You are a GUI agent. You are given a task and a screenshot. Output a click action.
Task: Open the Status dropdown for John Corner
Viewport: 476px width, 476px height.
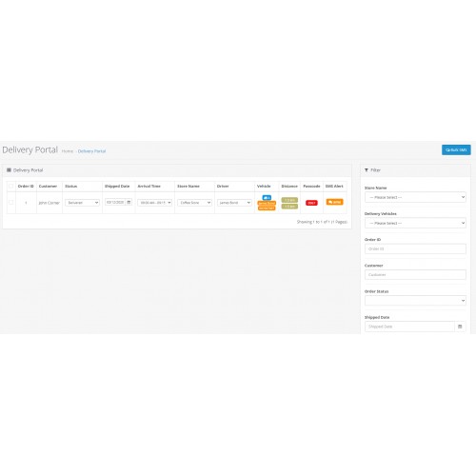point(82,203)
